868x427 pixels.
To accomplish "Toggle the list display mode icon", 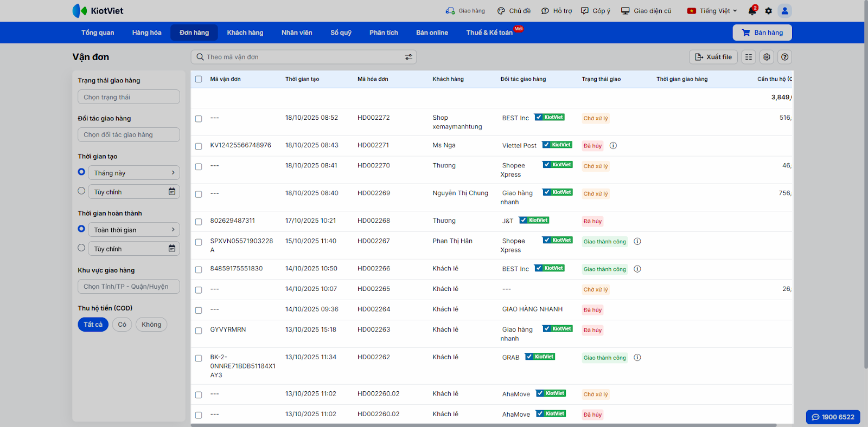I will click(x=749, y=57).
